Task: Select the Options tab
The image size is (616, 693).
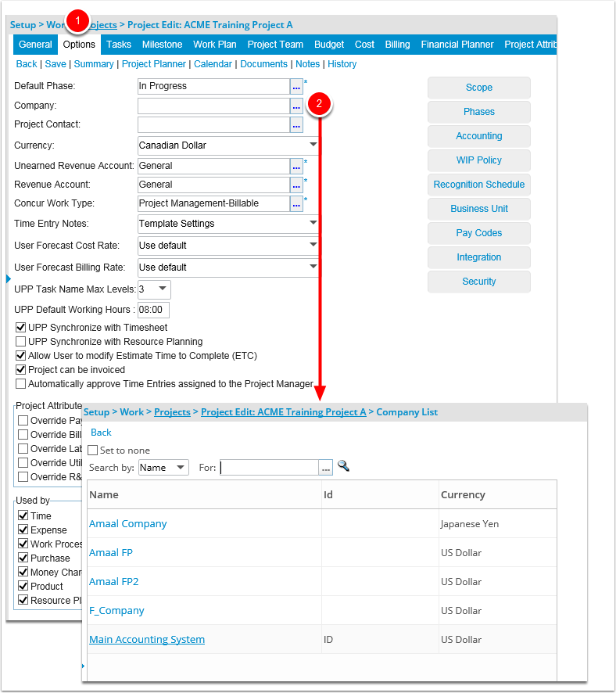Action: tap(79, 45)
